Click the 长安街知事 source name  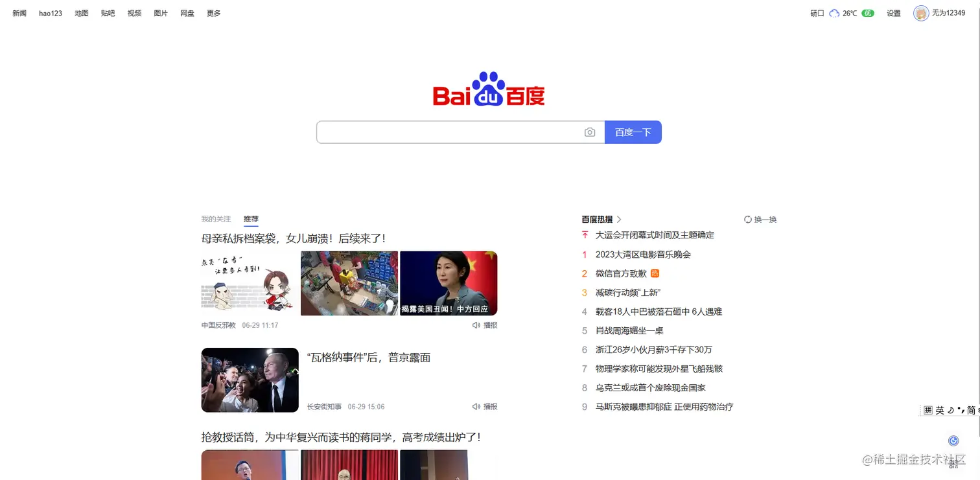coord(324,407)
